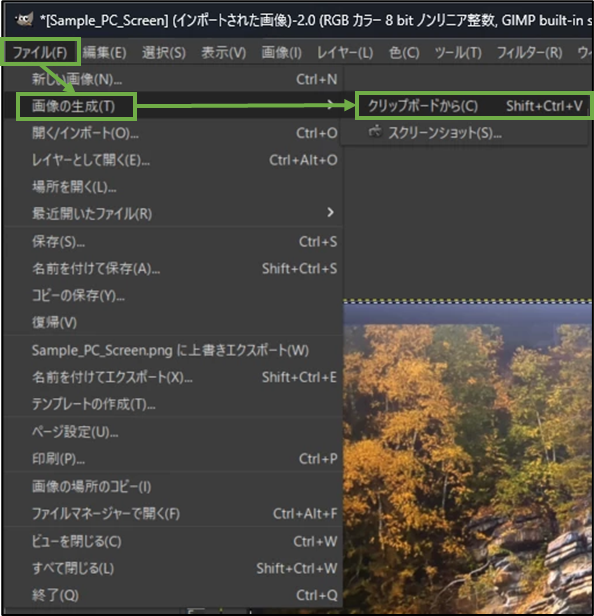Click the autumn forest image canvas
The image size is (594, 616).
pos(468,458)
